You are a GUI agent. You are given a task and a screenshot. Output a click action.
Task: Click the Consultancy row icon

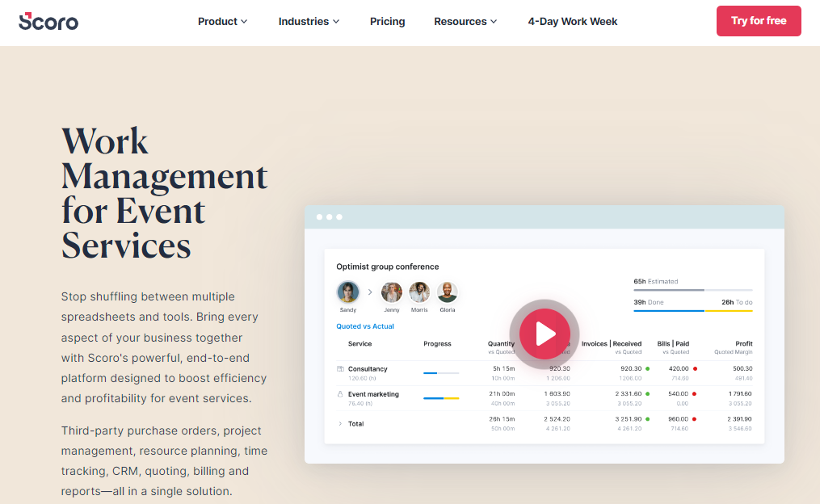click(340, 368)
